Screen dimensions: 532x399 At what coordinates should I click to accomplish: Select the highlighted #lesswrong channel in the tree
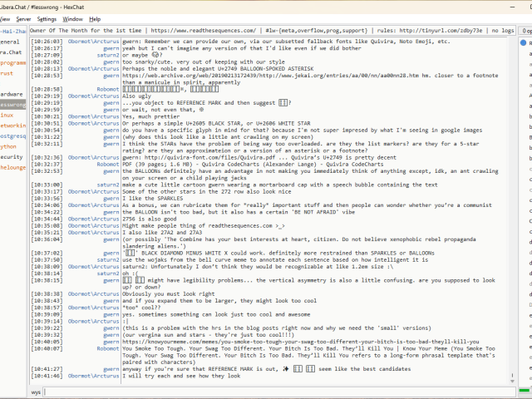tap(12, 105)
